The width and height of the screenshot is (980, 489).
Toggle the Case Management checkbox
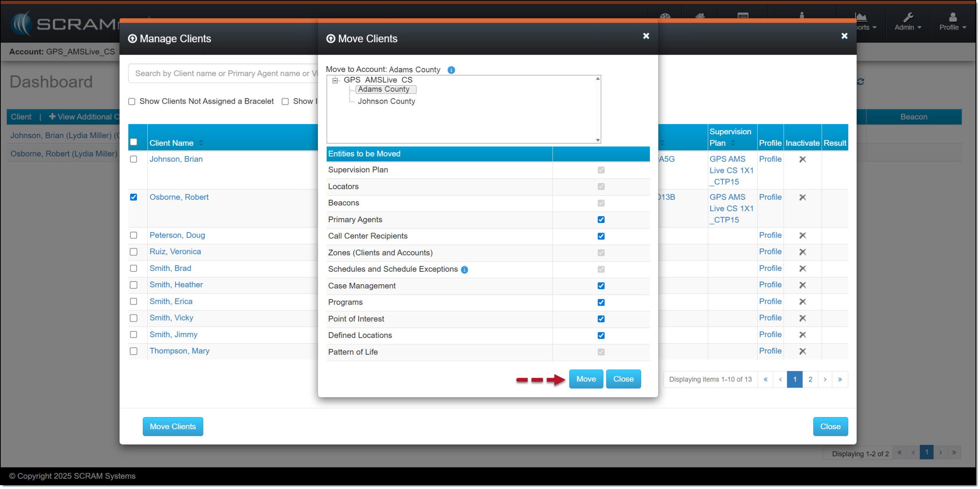point(601,286)
